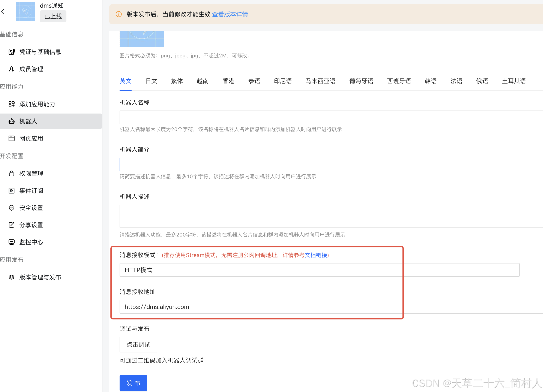This screenshot has width=543, height=392.
Task: Open 成员管理 person icon
Action: point(12,69)
